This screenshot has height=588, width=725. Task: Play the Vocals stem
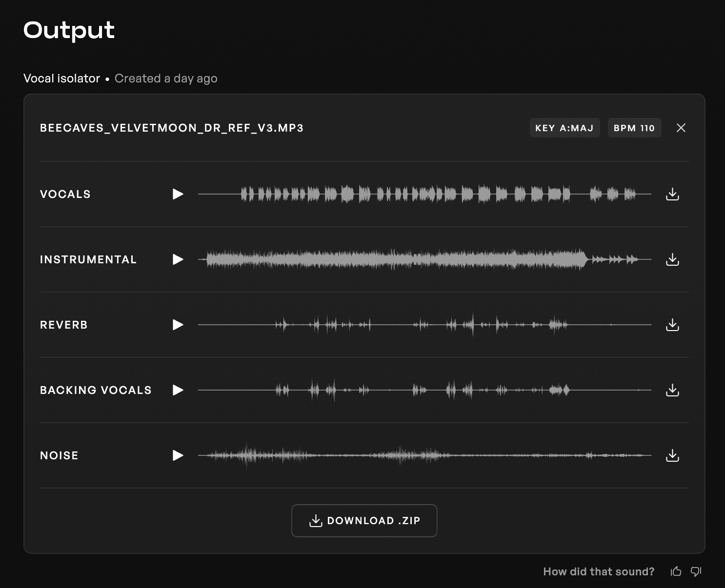click(x=178, y=194)
